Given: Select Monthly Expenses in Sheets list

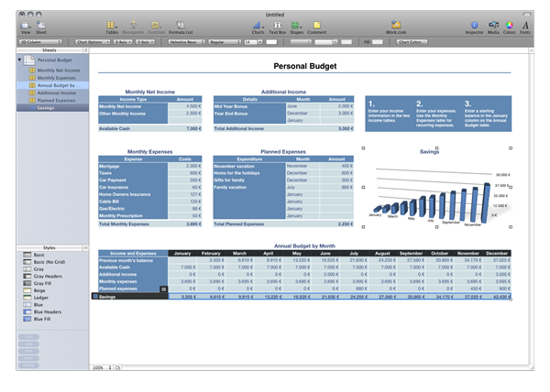Looking at the screenshot, I should click(58, 78).
